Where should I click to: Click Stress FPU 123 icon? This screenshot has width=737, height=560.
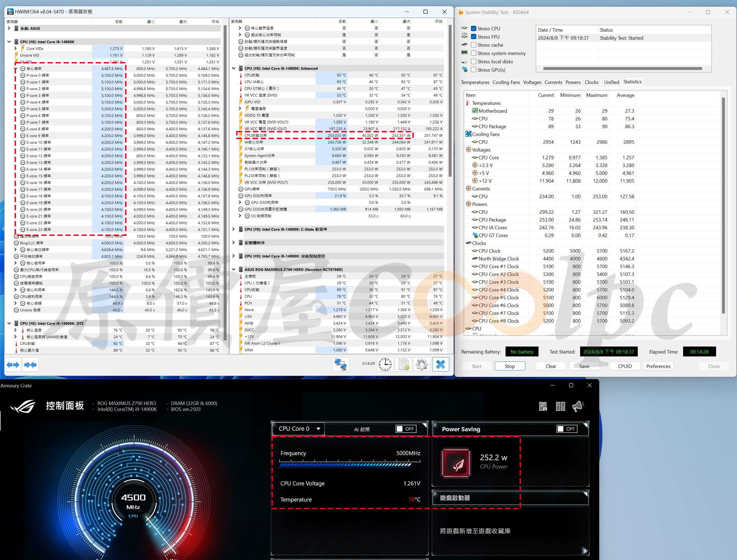(x=464, y=36)
